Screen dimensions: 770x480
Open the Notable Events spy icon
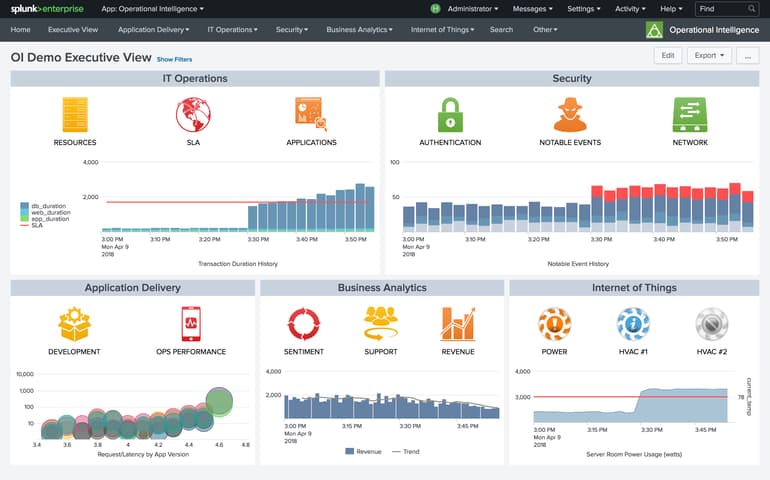tap(570, 115)
